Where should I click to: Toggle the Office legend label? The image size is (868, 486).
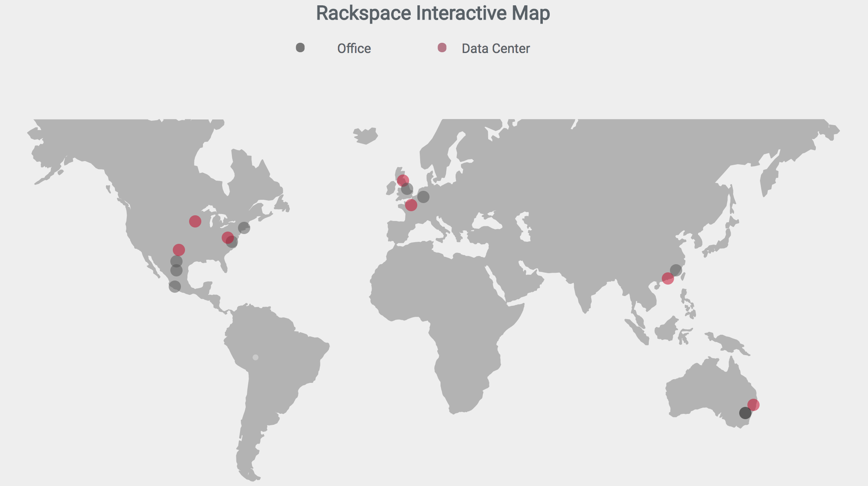tap(354, 49)
